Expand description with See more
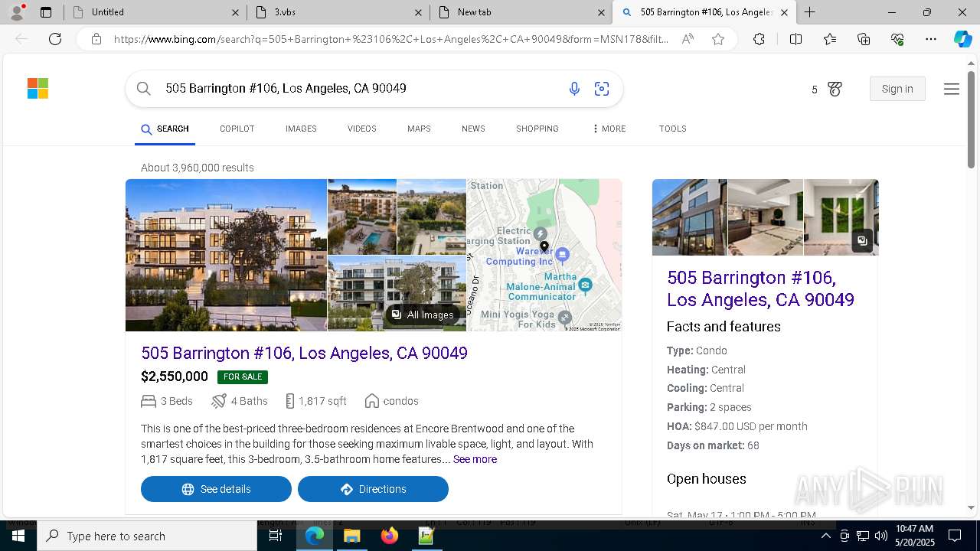 [x=475, y=459]
